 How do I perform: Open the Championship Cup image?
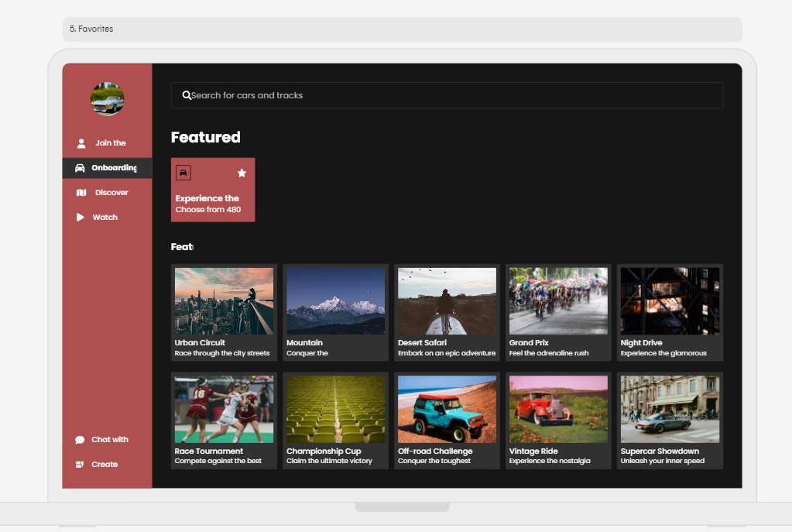point(335,409)
